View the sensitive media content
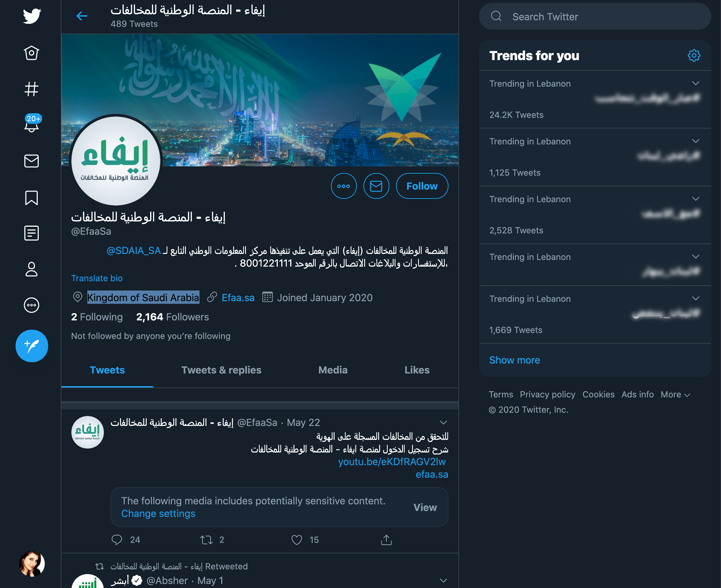Image resolution: width=721 pixels, height=588 pixels. click(425, 507)
